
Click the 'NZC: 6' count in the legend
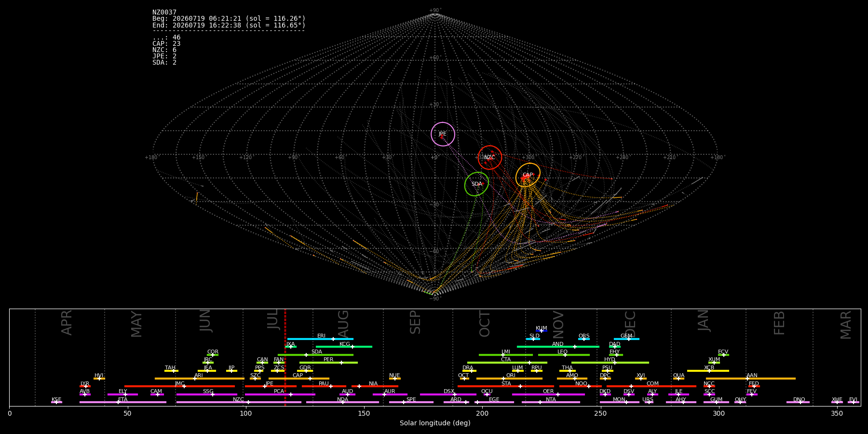coord(164,50)
